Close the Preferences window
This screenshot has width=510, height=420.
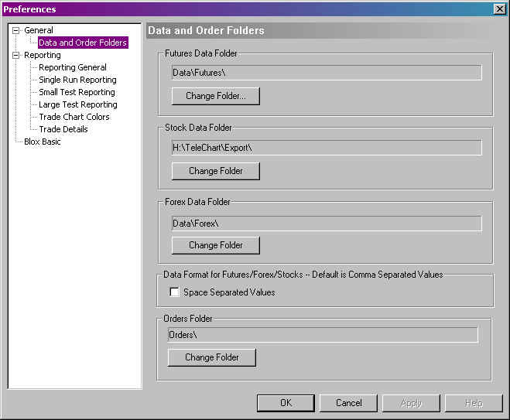(499, 9)
